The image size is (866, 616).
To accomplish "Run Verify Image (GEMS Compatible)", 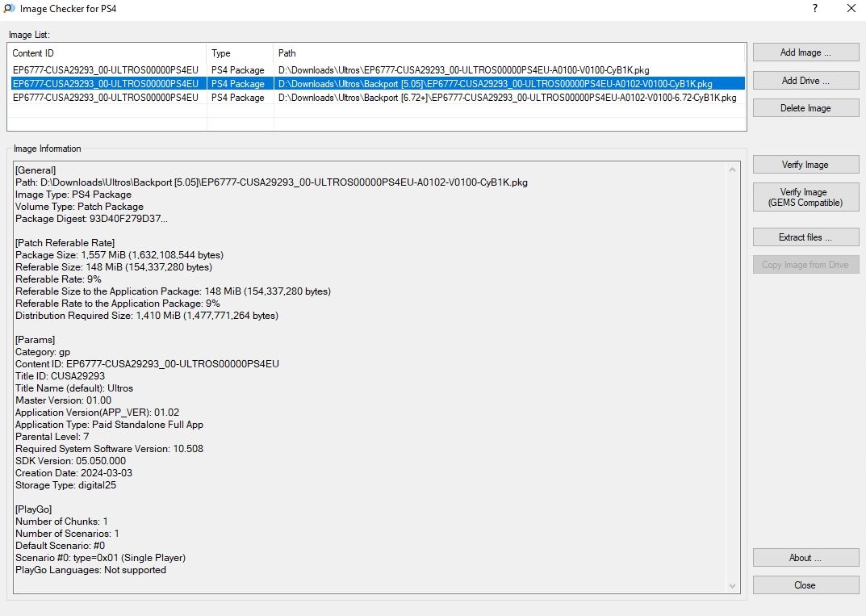I will coord(805,198).
